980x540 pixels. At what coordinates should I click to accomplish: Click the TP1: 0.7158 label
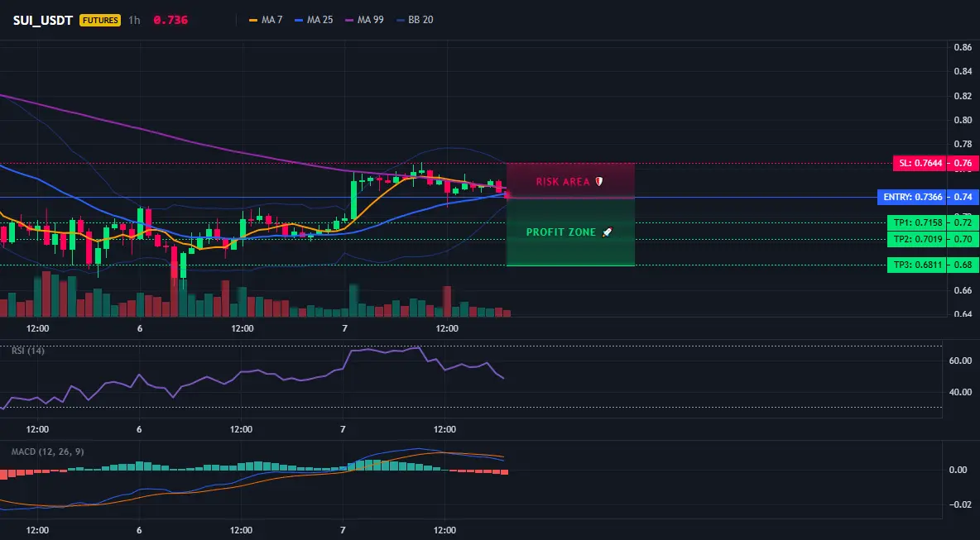[x=917, y=222]
